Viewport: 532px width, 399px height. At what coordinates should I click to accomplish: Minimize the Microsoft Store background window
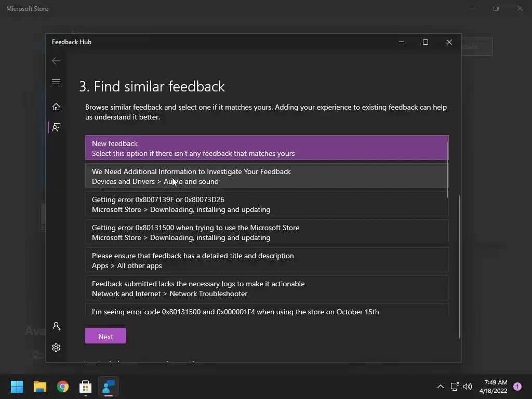point(472,8)
